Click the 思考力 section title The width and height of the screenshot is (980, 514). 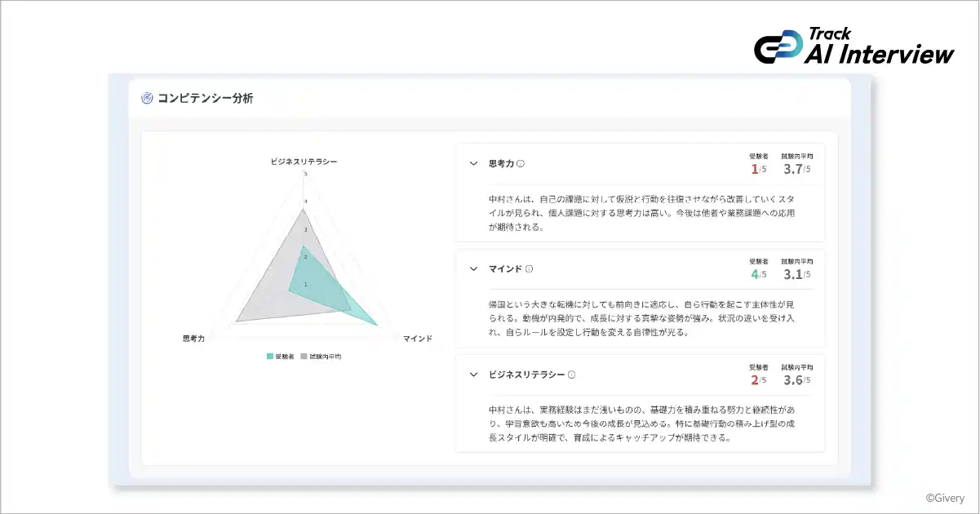click(x=501, y=163)
